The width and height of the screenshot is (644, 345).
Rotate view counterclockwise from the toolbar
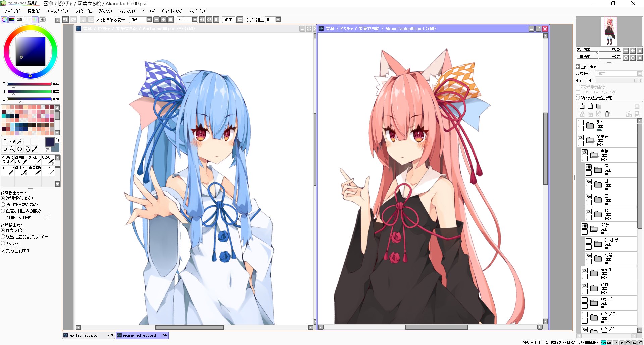tap(202, 20)
